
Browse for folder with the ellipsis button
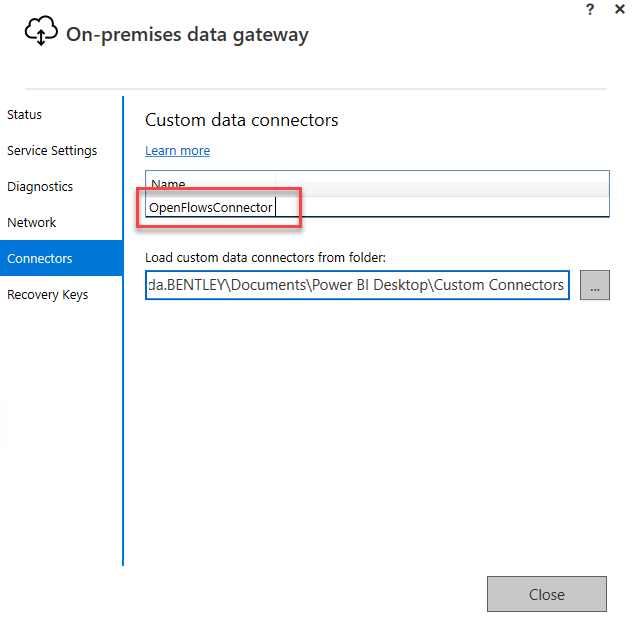click(594, 285)
